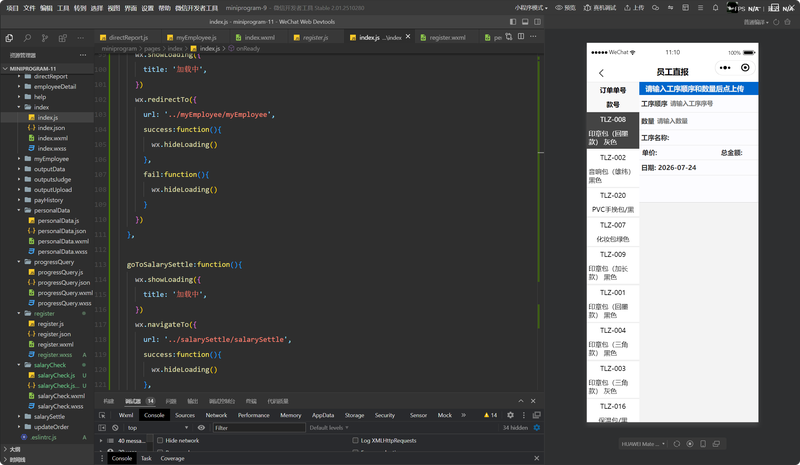Open the Explorer files icon in the sidebar

[9, 38]
